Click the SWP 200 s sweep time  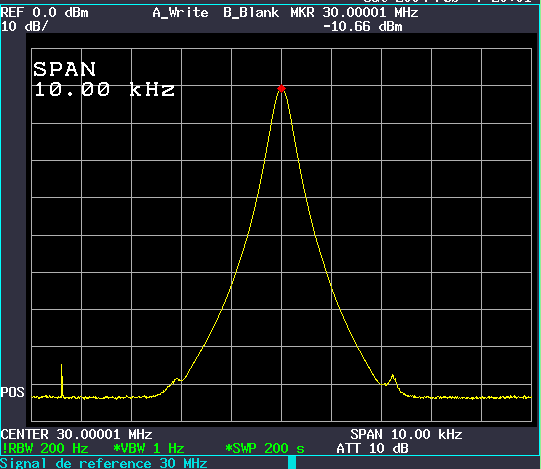pos(265,448)
